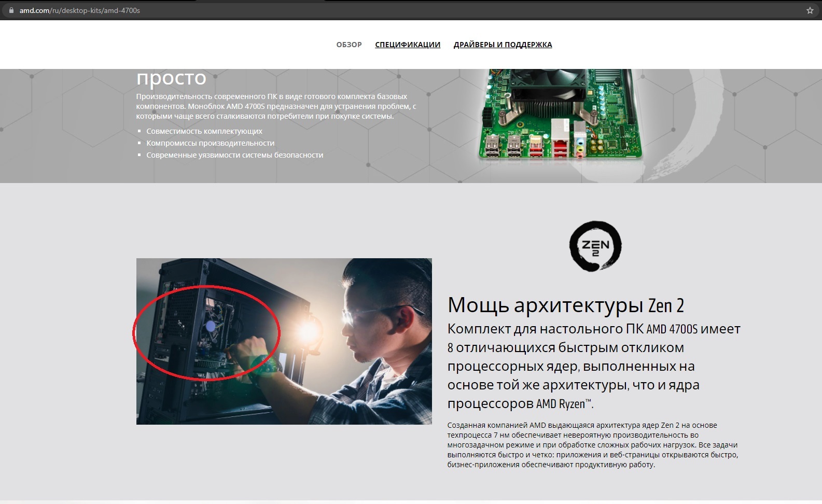Click the technician repairing PC photo
Screen dimensions: 822x504
(x=284, y=341)
